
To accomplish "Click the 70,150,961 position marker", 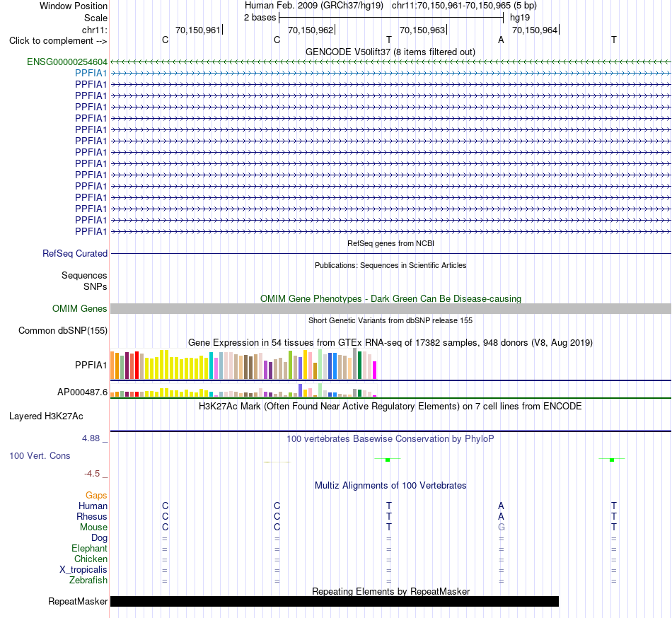I will click(199, 30).
